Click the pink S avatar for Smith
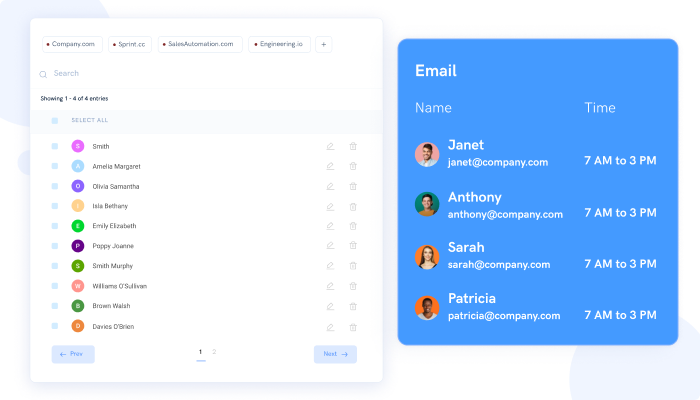 (78, 146)
